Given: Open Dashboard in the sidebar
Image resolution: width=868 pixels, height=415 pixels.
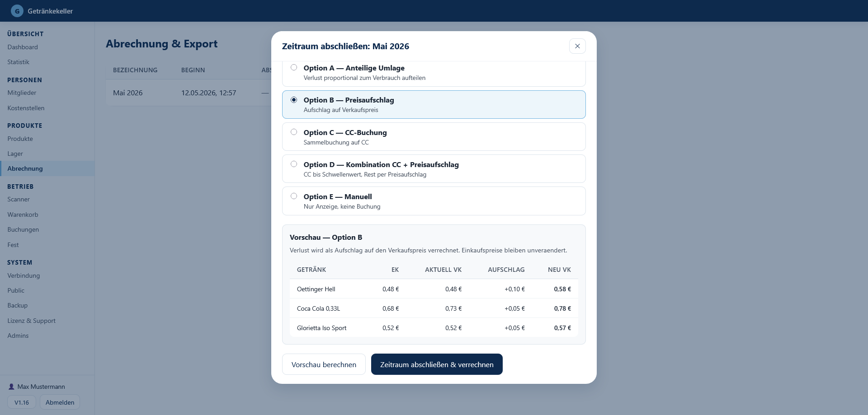Looking at the screenshot, I should (23, 47).
